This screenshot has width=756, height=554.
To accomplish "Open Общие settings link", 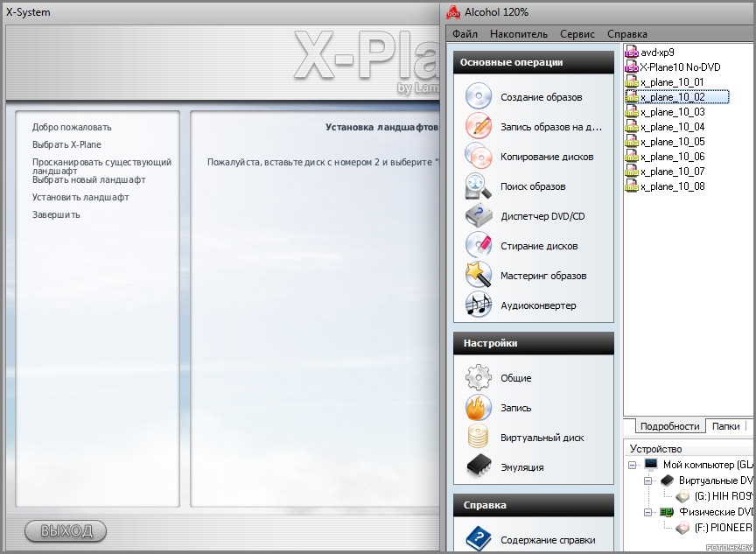I will [516, 378].
